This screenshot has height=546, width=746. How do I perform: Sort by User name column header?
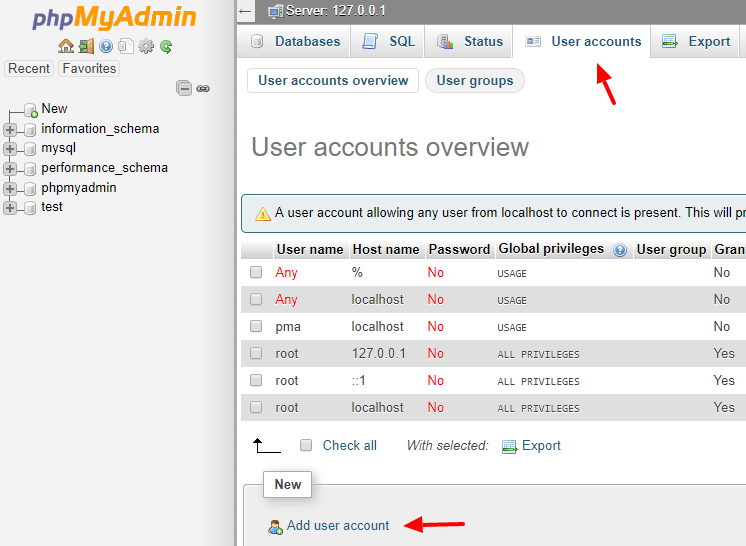click(310, 250)
